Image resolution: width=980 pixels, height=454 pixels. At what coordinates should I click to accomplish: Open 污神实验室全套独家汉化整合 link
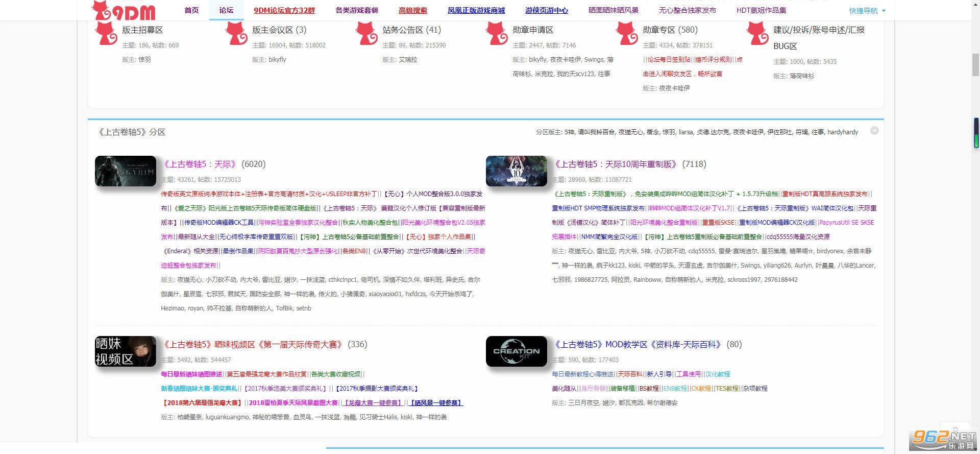[298, 223]
